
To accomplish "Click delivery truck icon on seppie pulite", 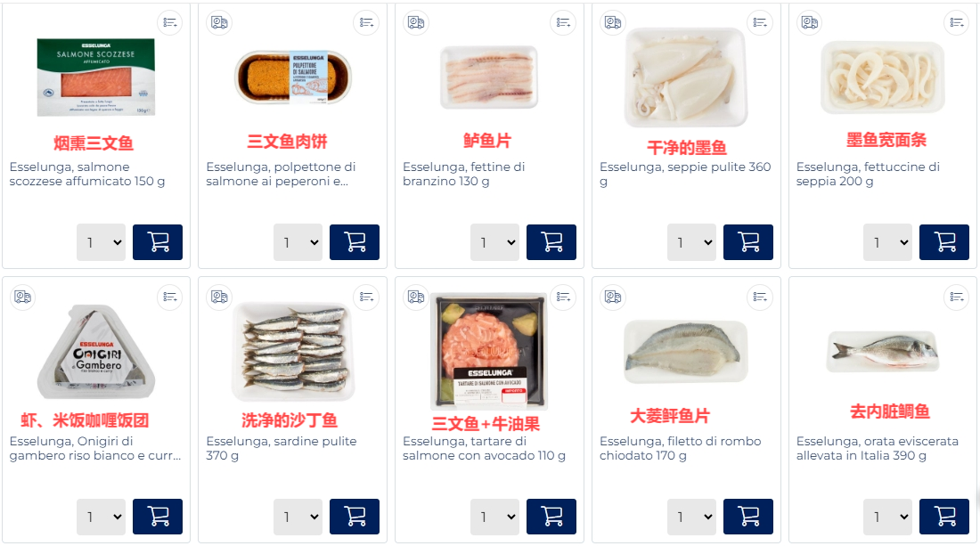I will pos(613,23).
